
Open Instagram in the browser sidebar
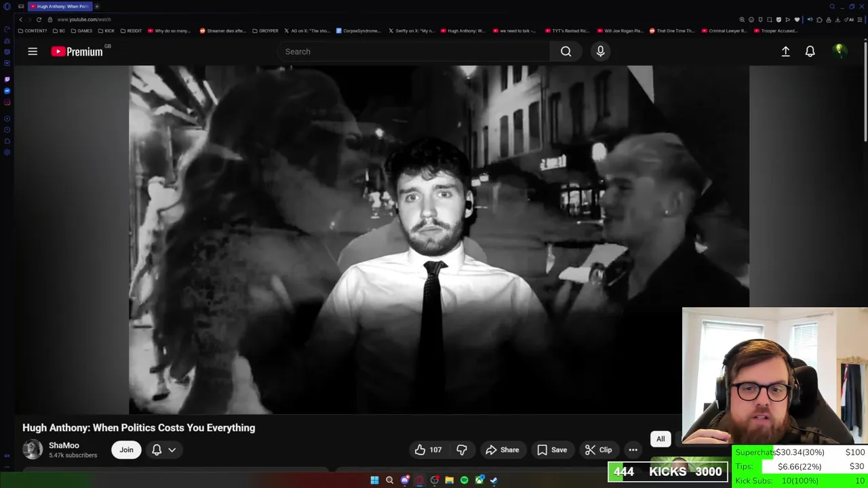tap(7, 102)
